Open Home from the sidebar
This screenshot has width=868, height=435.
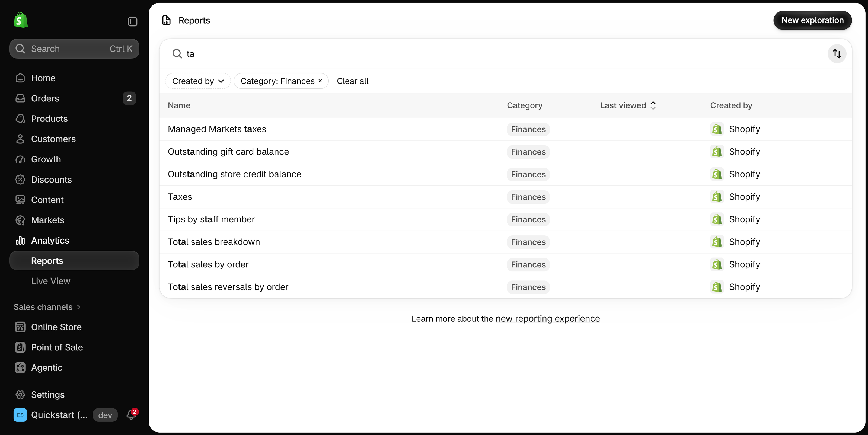pos(74,78)
